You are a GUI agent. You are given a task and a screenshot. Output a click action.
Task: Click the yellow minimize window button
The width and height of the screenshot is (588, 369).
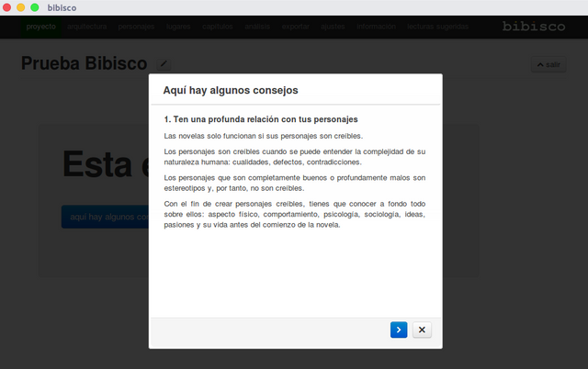20,7
